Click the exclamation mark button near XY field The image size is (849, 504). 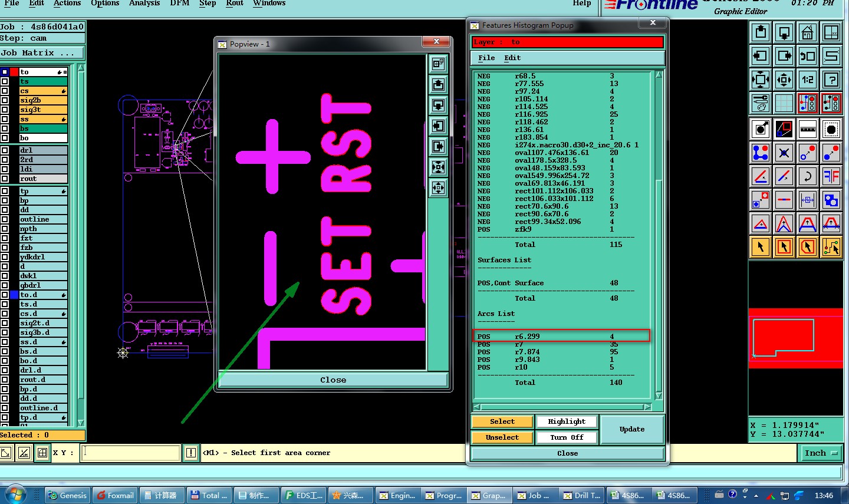click(x=190, y=453)
